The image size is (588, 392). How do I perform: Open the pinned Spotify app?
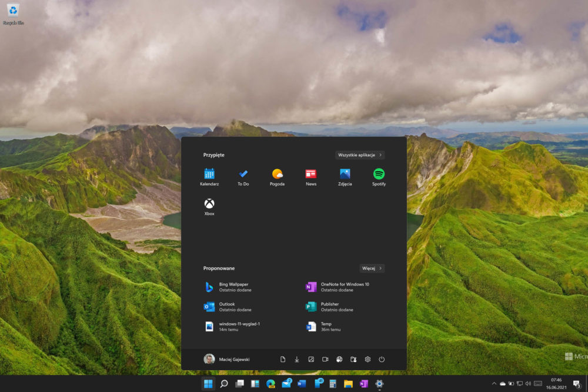(379, 177)
